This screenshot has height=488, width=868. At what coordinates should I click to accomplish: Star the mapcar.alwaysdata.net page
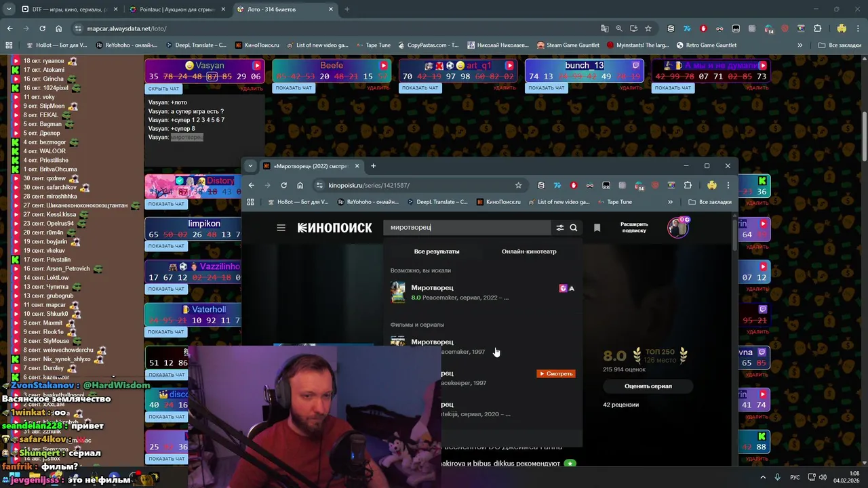pos(648,28)
